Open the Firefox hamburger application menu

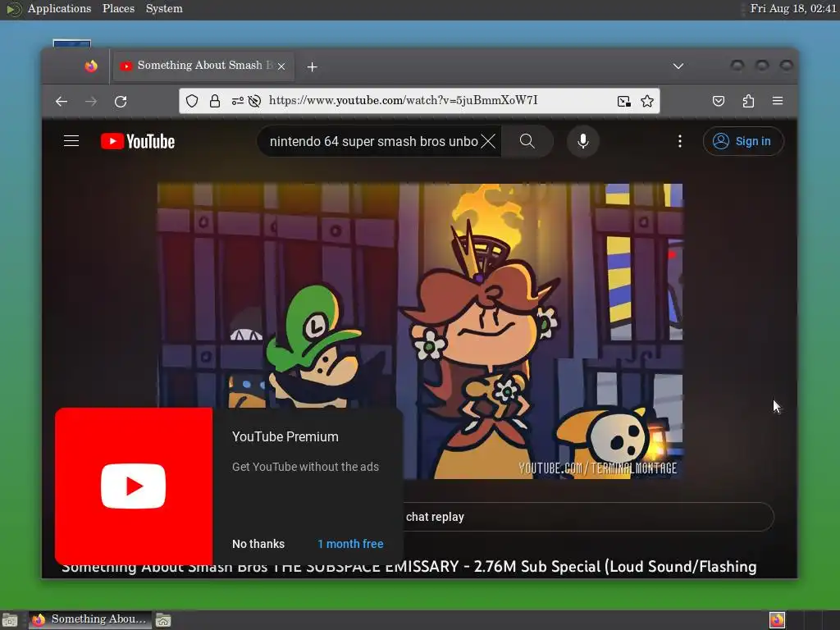pos(778,101)
